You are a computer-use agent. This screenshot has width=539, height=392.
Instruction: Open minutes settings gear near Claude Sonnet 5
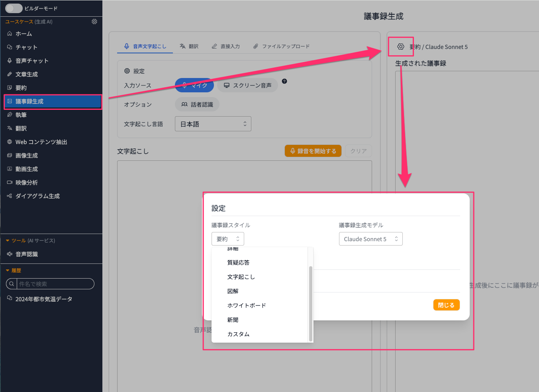pyautogui.click(x=401, y=47)
